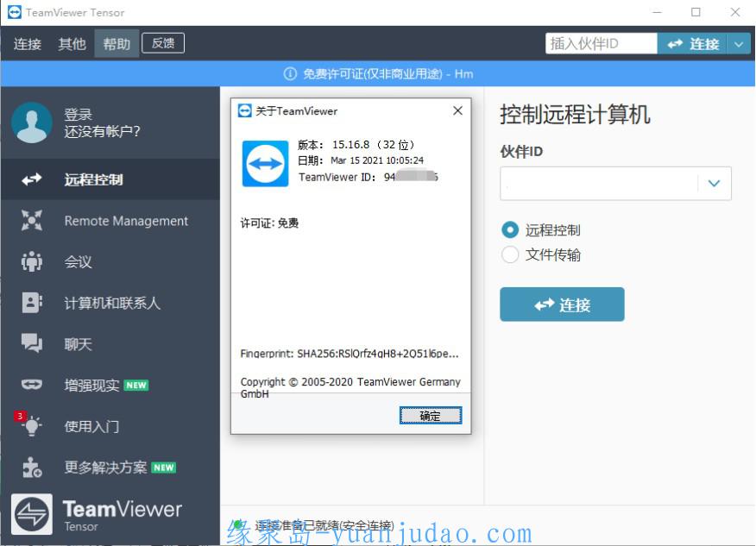Click the Getting Started lightbulb icon
This screenshot has width=756, height=546.
32,426
